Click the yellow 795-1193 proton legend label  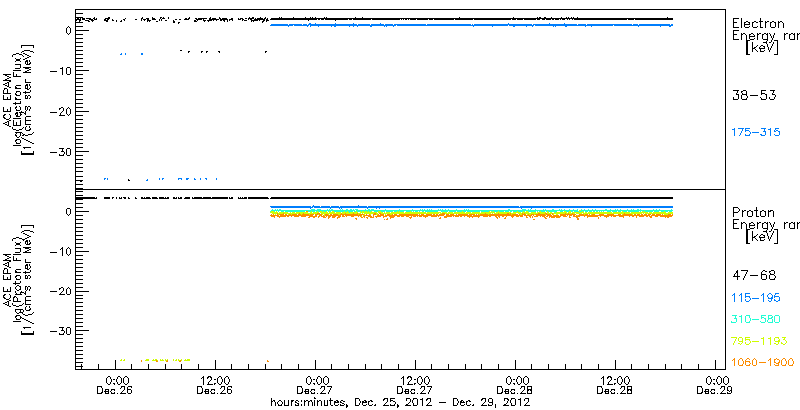tap(759, 341)
